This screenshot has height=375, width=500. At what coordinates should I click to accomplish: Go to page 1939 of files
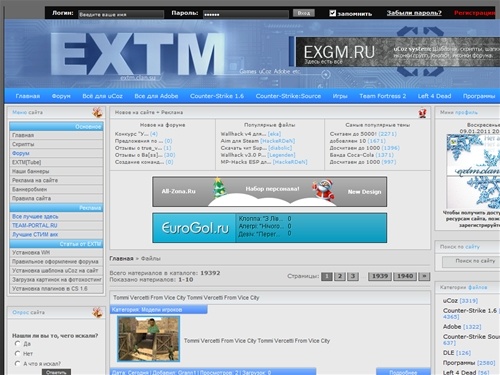point(380,276)
